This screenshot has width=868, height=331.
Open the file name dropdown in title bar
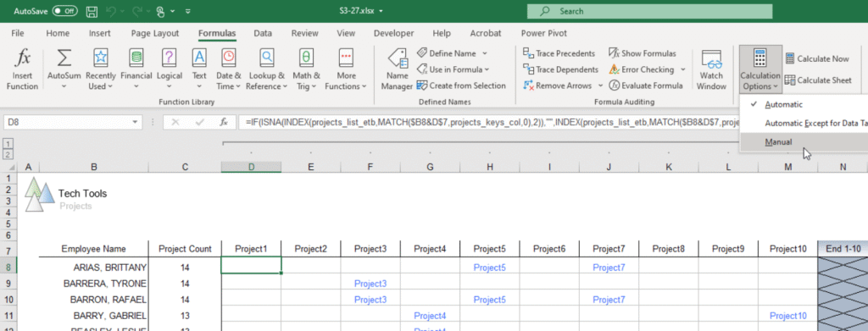tap(381, 11)
